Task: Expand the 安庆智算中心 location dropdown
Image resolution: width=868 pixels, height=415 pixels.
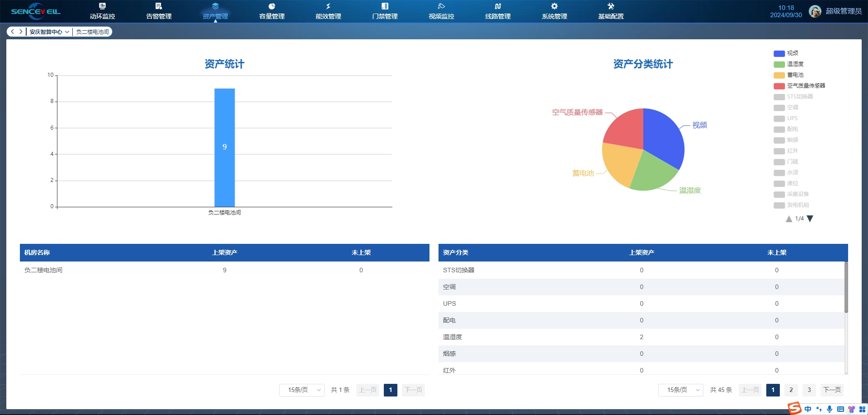Action: (x=49, y=32)
